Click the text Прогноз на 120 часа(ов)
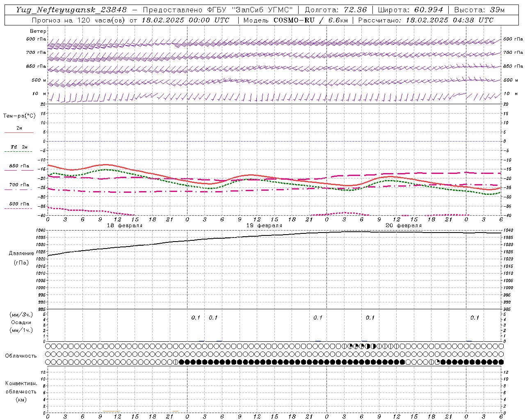525x420 pixels. coord(79,20)
